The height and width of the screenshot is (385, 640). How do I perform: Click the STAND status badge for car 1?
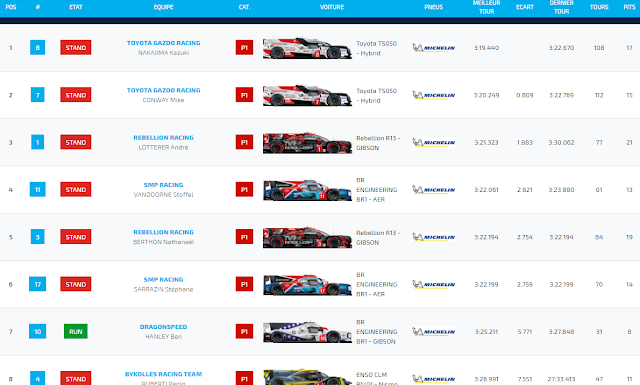(x=76, y=142)
